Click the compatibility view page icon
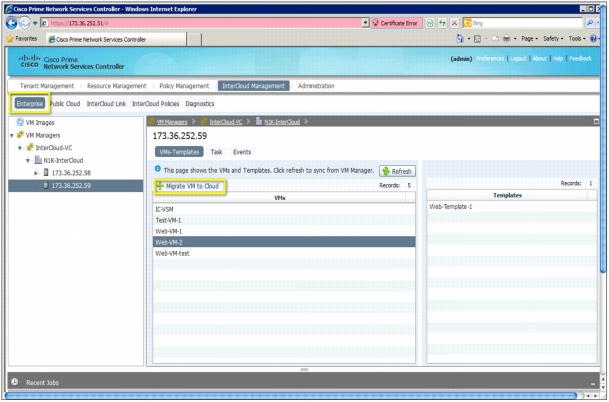Viewport: 609px width, 402px height. [430, 23]
